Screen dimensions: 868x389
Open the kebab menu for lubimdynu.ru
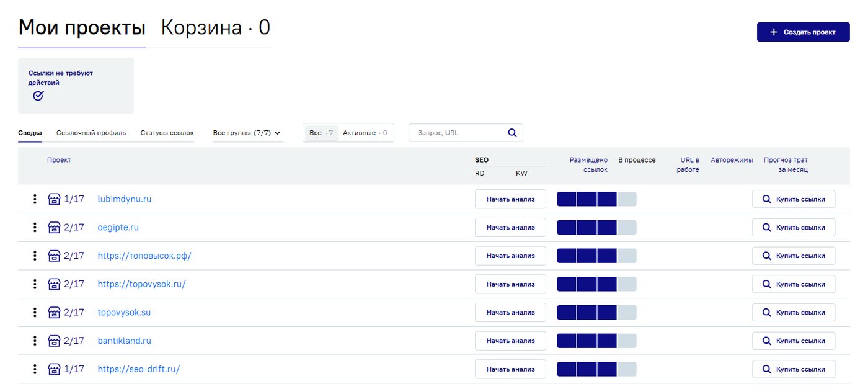point(35,199)
